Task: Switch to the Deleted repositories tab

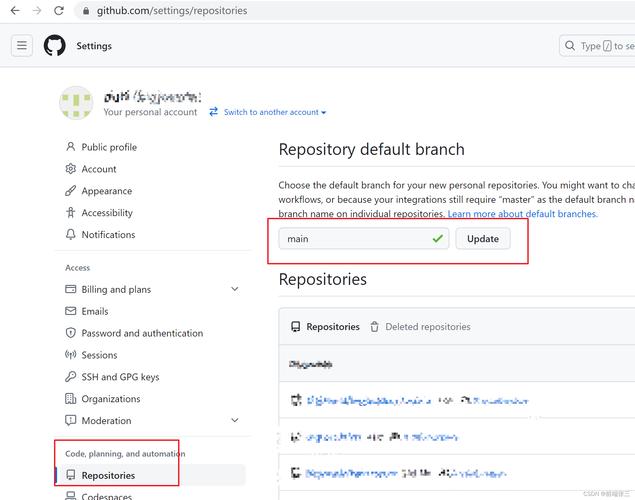Action: point(420,327)
